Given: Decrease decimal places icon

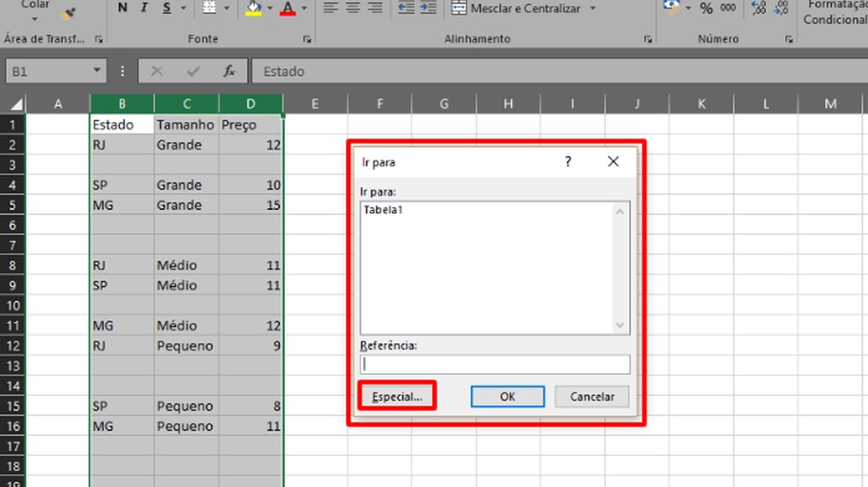Looking at the screenshot, I should click(781, 8).
